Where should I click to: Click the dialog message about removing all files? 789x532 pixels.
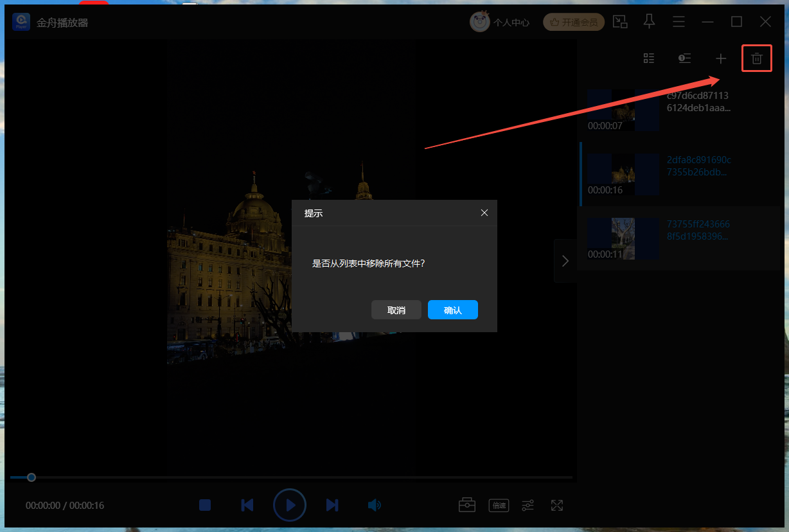coord(369,263)
